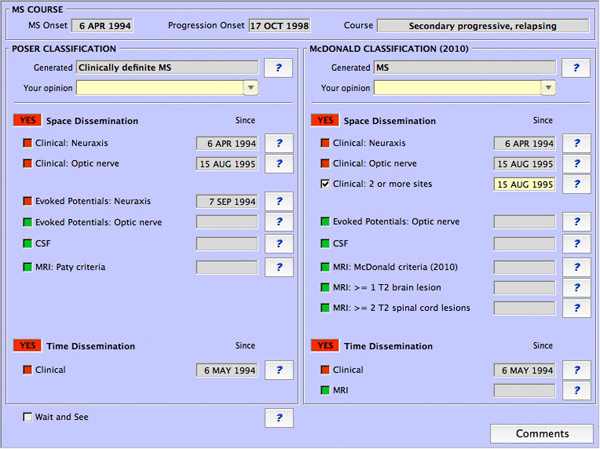This screenshot has height=449, width=600.
Task: Click help for Poser Clinical: Optic nerve
Action: [x=279, y=164]
